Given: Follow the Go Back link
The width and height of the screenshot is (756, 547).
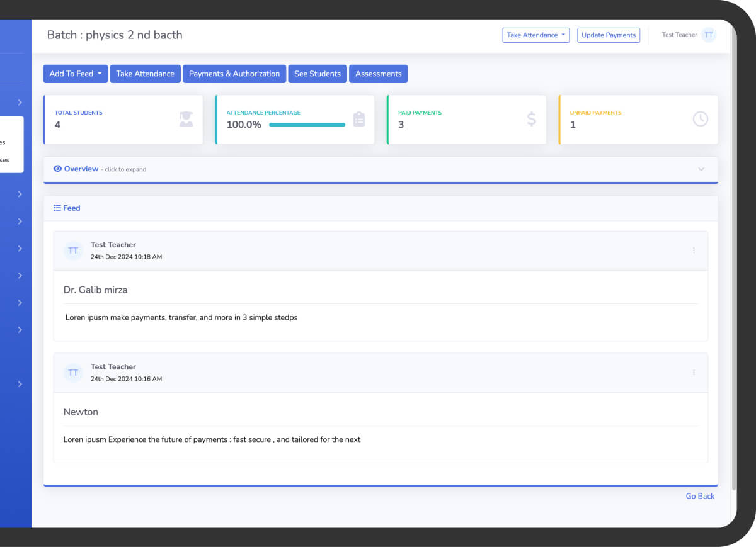Looking at the screenshot, I should tap(700, 496).
